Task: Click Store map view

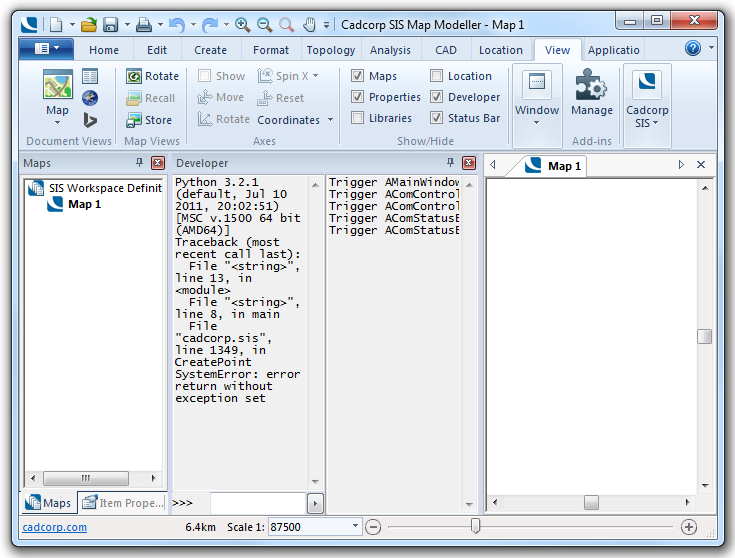Action: (149, 120)
